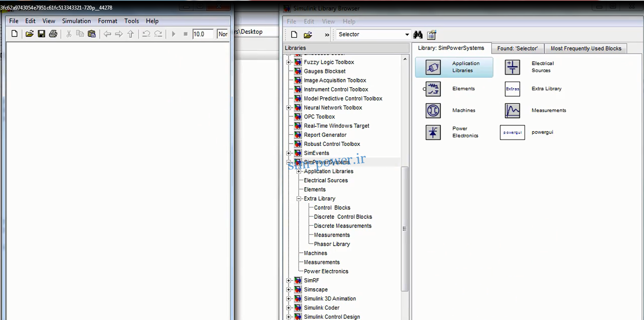Switch to the Library: SimPowerSystems tab

pyautogui.click(x=451, y=48)
